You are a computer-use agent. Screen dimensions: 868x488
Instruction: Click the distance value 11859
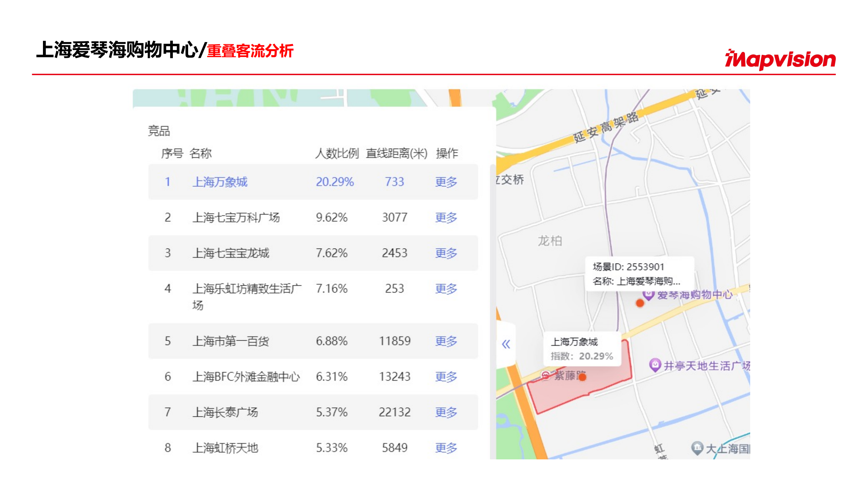pos(394,341)
